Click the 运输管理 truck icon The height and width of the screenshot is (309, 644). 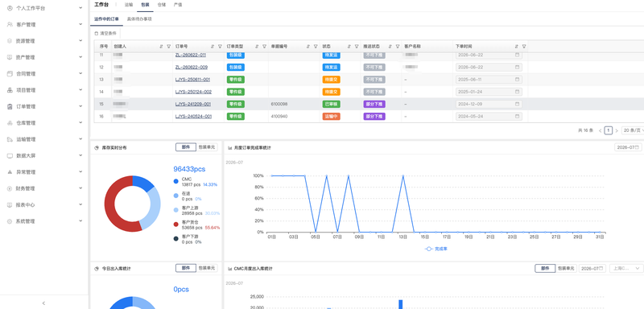[x=10, y=139]
